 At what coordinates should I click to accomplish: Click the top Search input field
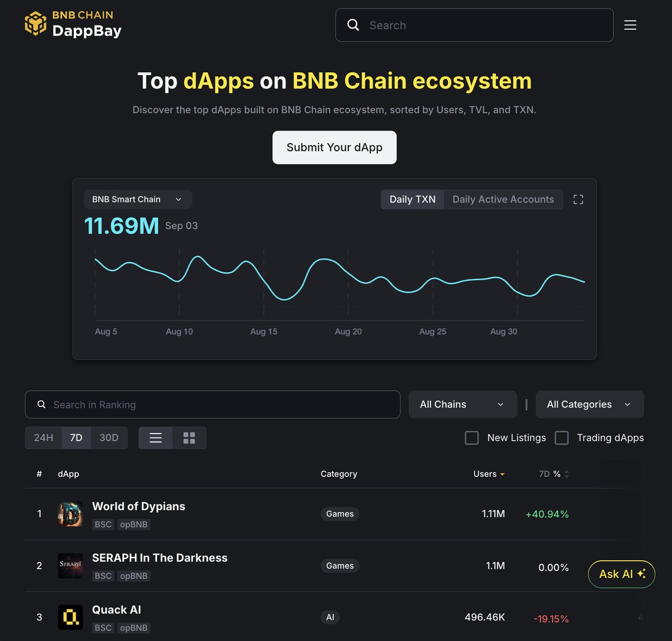474,25
